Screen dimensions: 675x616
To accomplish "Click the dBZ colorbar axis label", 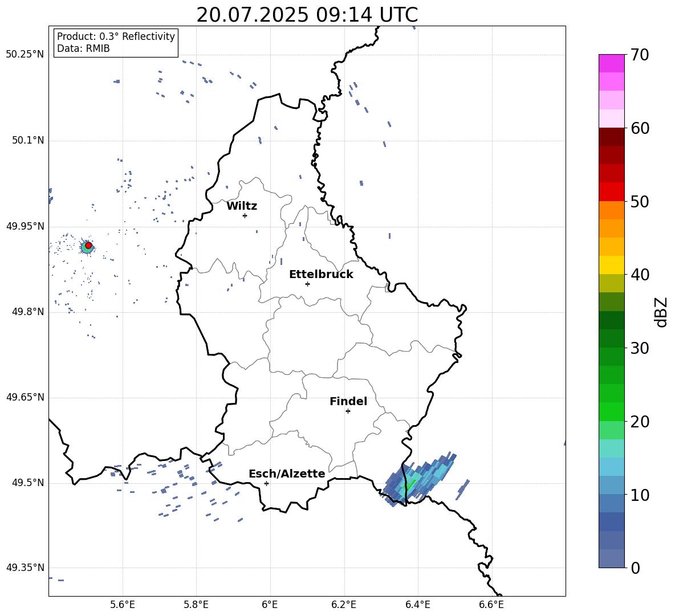I will click(x=661, y=312).
